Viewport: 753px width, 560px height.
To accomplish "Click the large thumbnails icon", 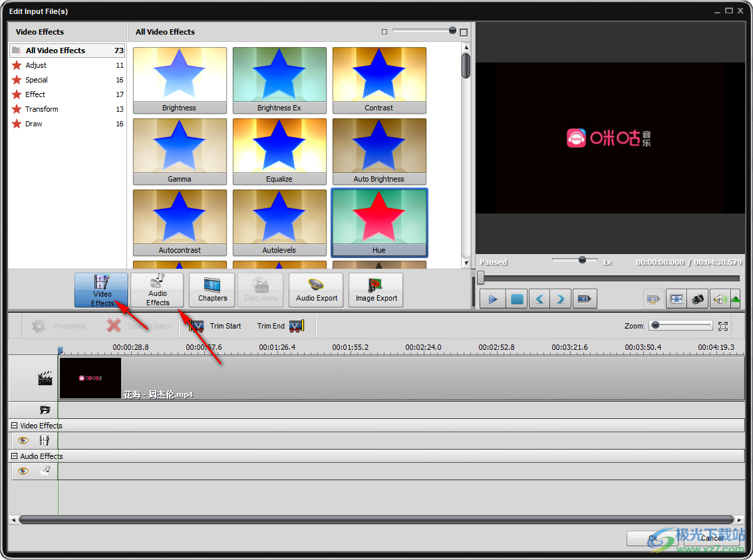I will (464, 32).
